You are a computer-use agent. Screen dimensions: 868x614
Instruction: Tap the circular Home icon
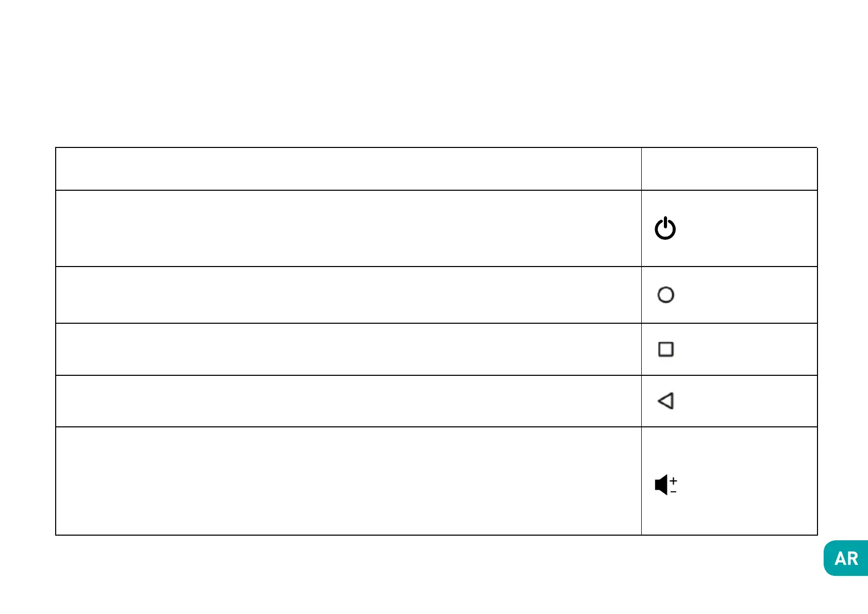(665, 295)
